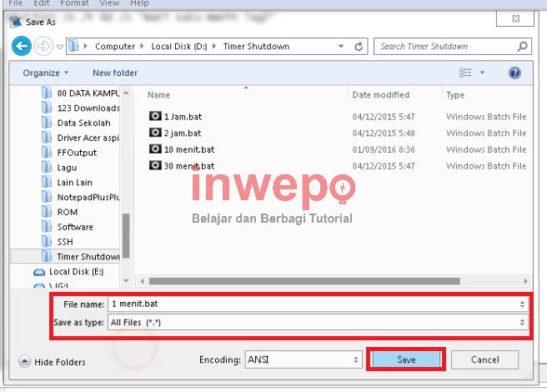Viewport: 547px width, 392px height.
Task: Select the Computer breadcrumb
Action: pyautogui.click(x=115, y=47)
